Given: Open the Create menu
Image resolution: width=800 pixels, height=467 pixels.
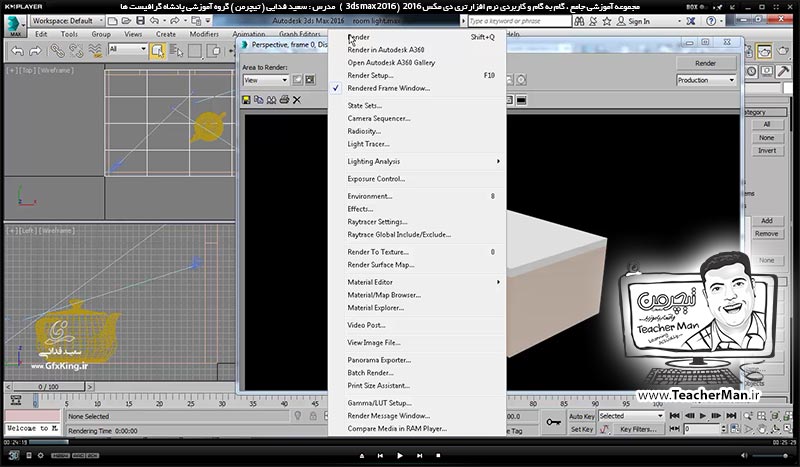Looking at the screenshot, I should 166,34.
